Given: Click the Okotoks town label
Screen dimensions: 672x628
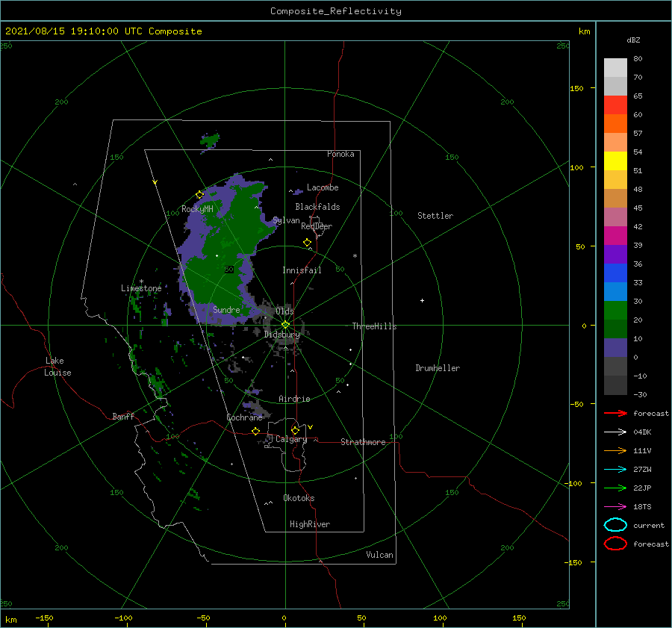Looking at the screenshot, I should pos(299,498).
